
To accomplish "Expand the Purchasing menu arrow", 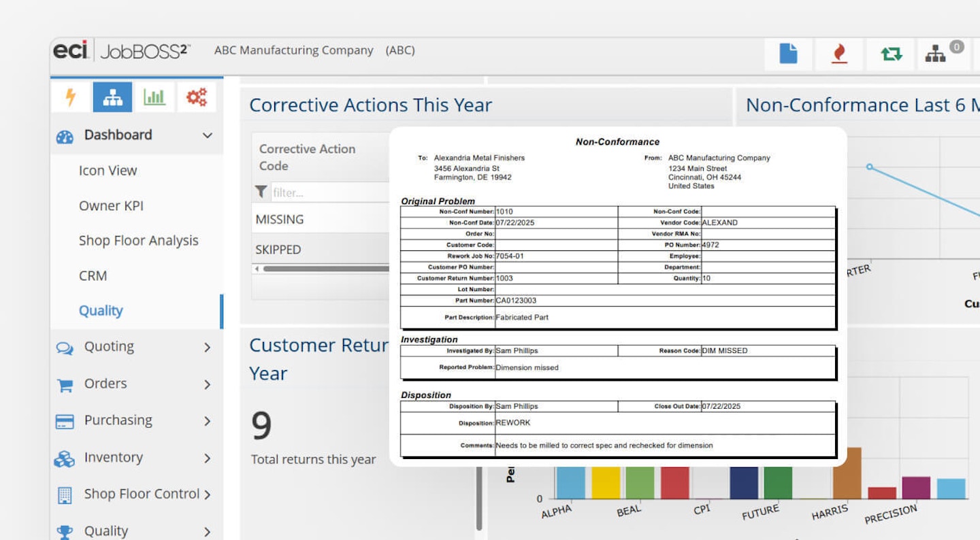I will coord(208,422).
